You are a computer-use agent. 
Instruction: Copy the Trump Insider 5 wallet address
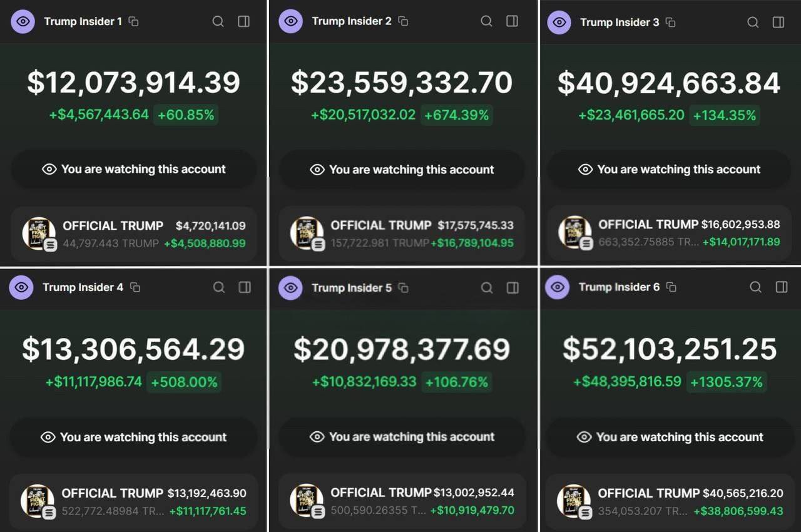tap(403, 288)
